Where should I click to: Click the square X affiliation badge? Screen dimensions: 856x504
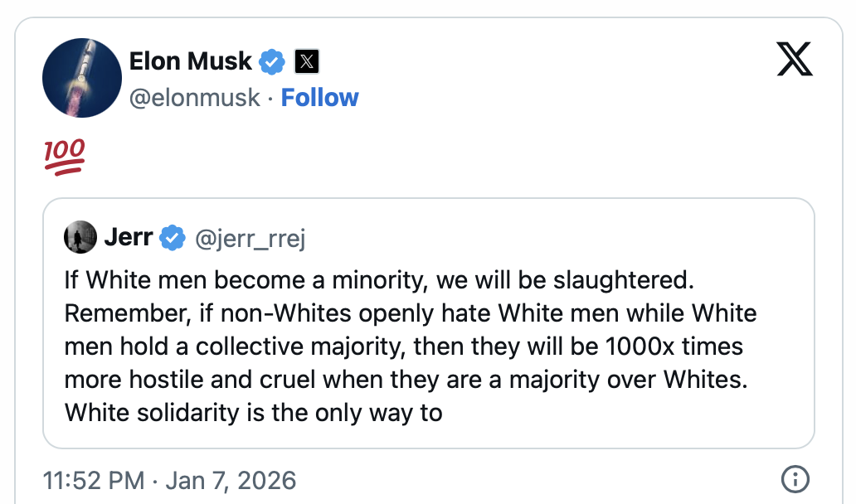coord(307,61)
